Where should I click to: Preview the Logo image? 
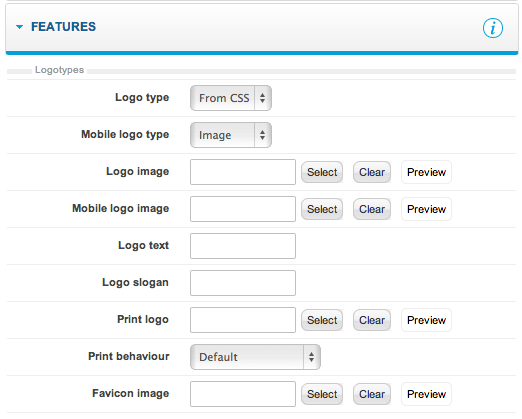(x=426, y=172)
